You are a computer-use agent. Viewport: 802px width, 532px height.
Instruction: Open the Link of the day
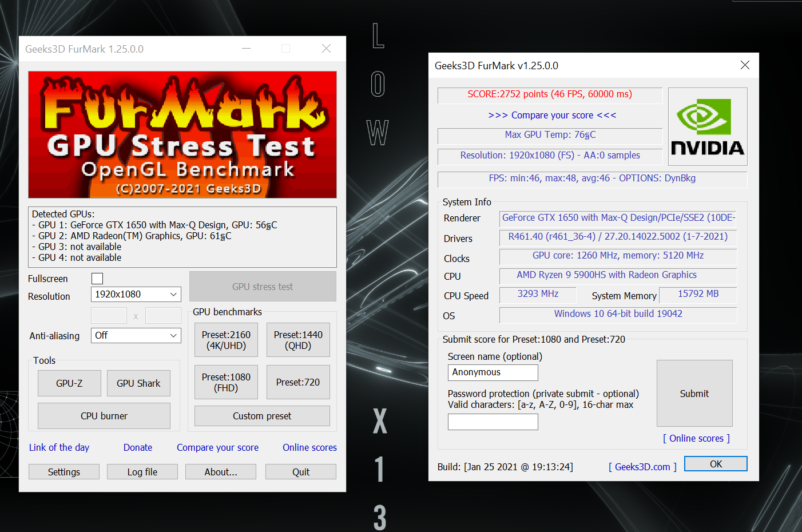(59, 447)
